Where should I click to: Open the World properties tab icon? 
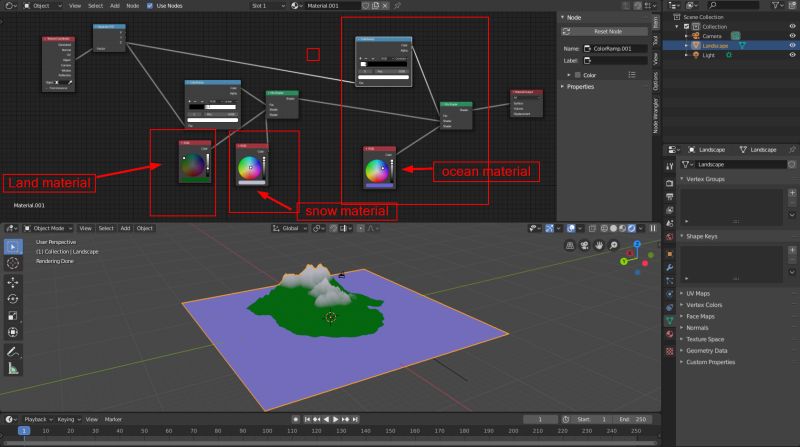click(670, 237)
